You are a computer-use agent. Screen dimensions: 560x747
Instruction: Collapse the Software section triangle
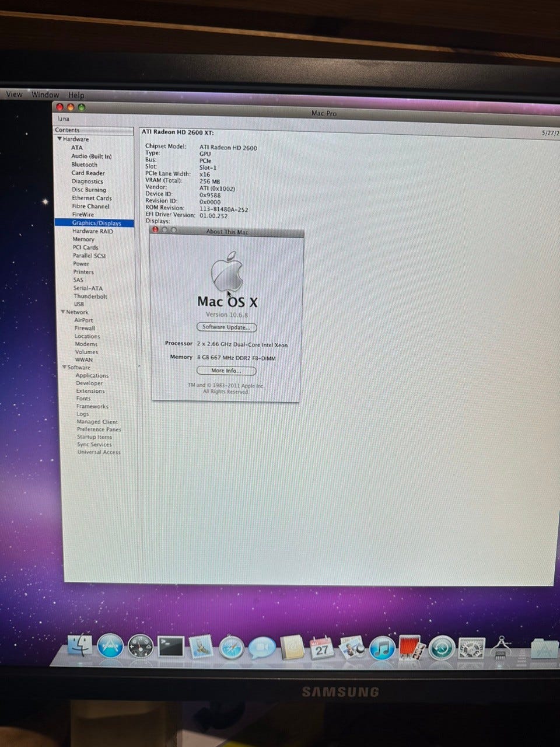click(x=65, y=367)
